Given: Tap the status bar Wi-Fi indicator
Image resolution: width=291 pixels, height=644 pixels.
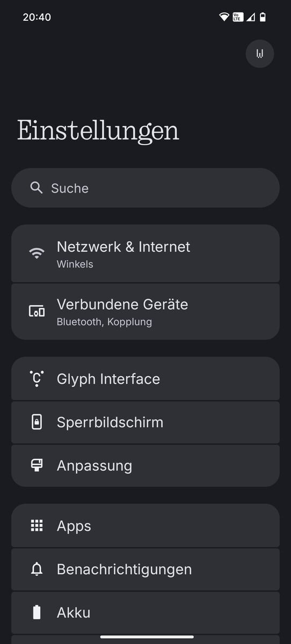Looking at the screenshot, I should click(224, 17).
